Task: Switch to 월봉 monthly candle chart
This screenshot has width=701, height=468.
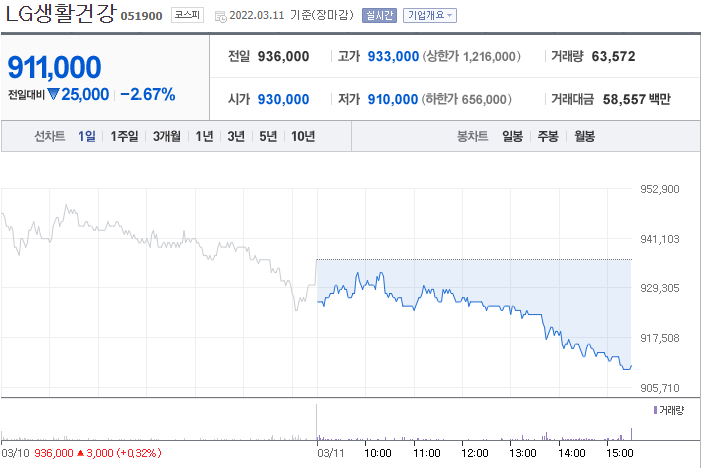Action: pyautogui.click(x=584, y=136)
